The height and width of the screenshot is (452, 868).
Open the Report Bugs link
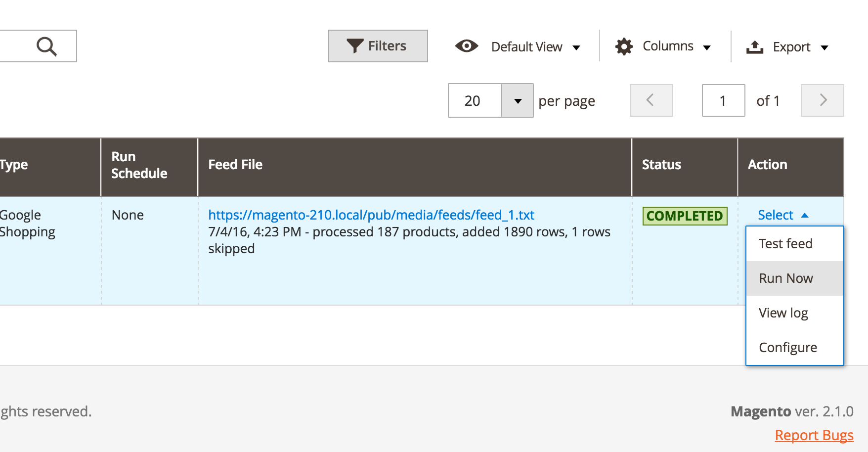814,435
